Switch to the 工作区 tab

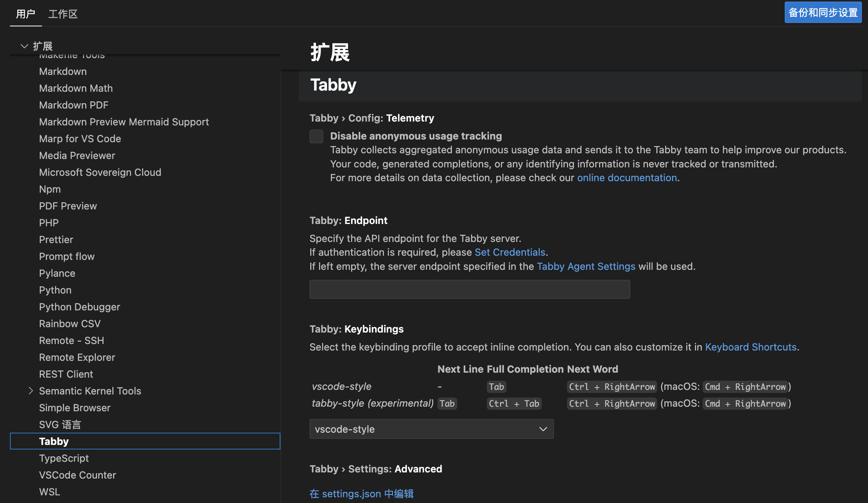63,14
